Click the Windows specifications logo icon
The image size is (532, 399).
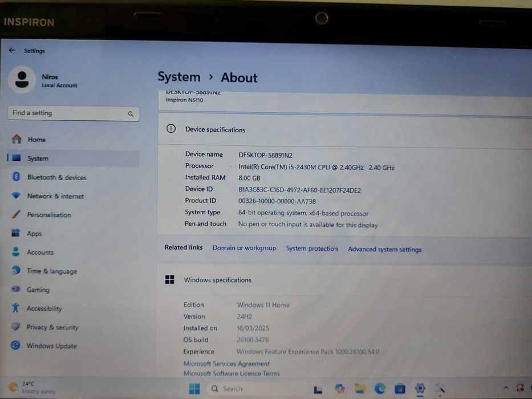point(170,279)
